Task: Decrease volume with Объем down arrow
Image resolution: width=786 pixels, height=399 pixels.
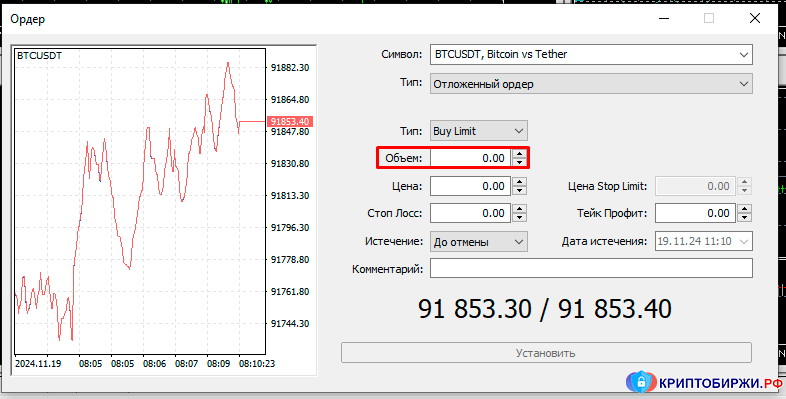Action: 519,162
